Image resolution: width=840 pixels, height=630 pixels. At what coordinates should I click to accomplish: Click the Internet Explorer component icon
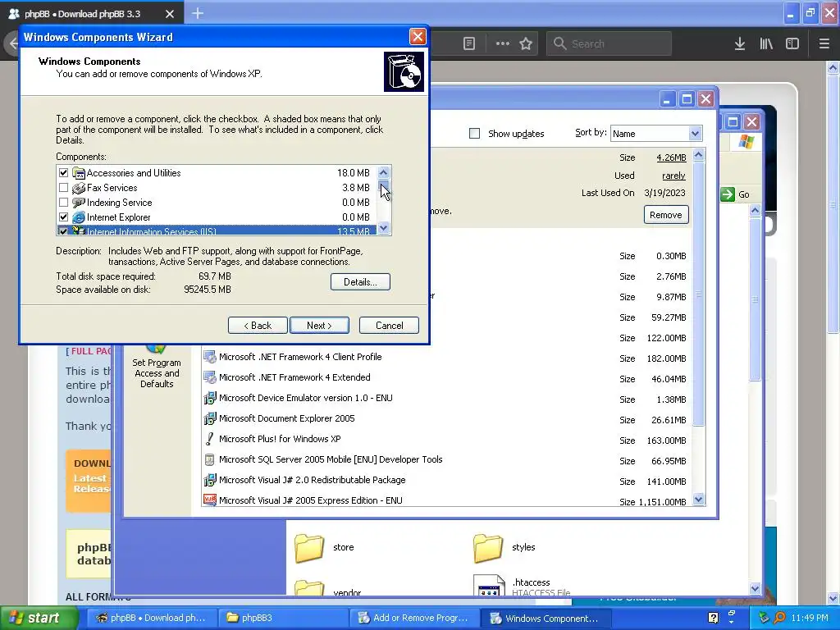pyautogui.click(x=79, y=217)
